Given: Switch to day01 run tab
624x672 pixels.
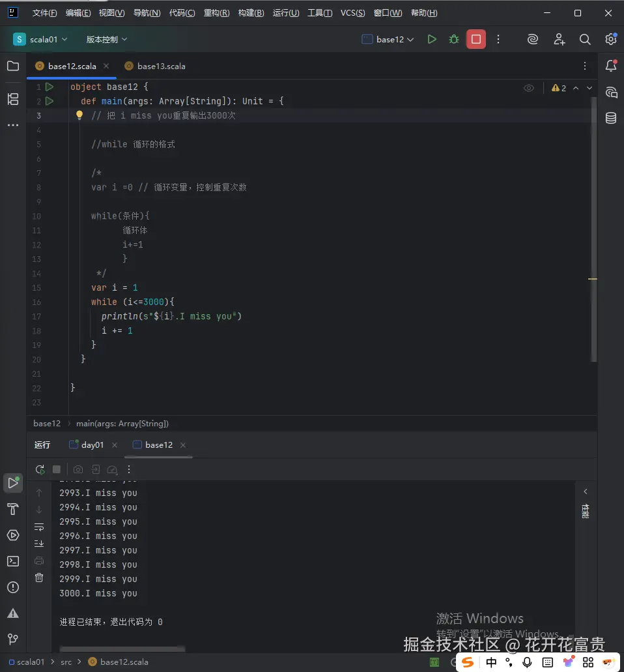Looking at the screenshot, I should click(87, 445).
